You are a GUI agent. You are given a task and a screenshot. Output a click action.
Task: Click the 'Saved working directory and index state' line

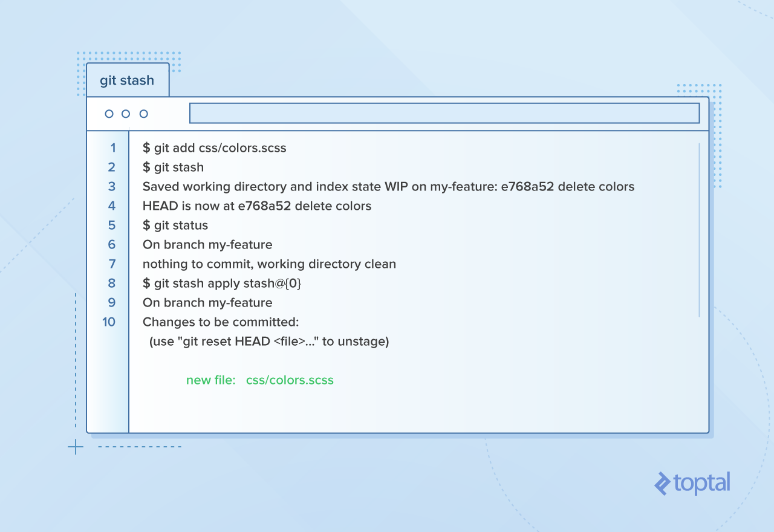pyautogui.click(x=389, y=186)
